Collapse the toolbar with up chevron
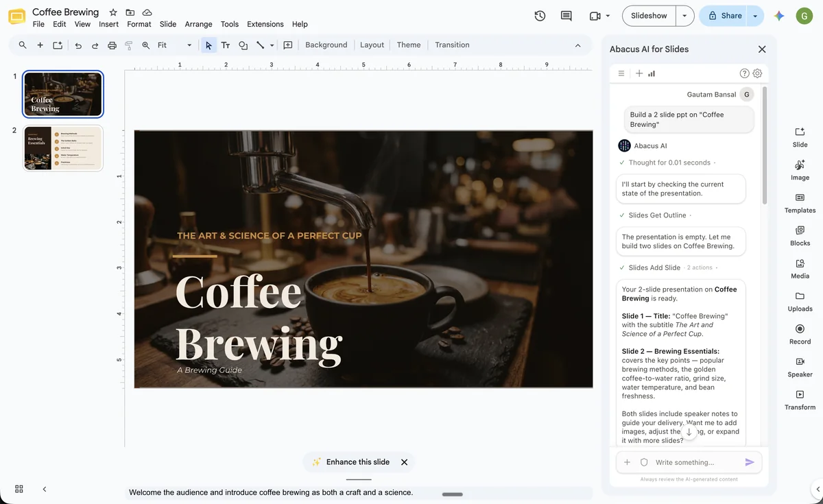This screenshot has width=823, height=504. click(x=577, y=45)
